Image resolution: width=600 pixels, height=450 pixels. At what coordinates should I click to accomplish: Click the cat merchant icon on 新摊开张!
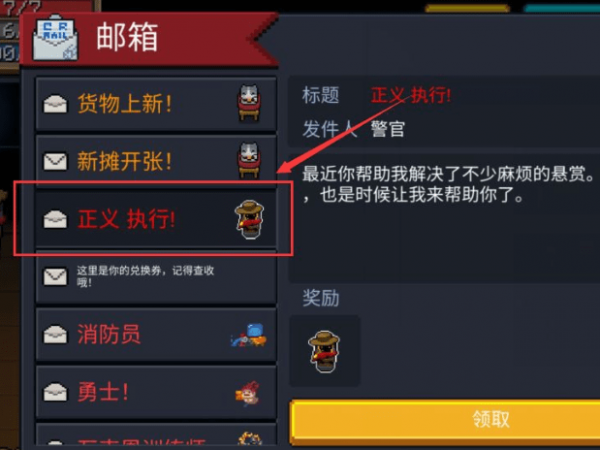coord(249,160)
